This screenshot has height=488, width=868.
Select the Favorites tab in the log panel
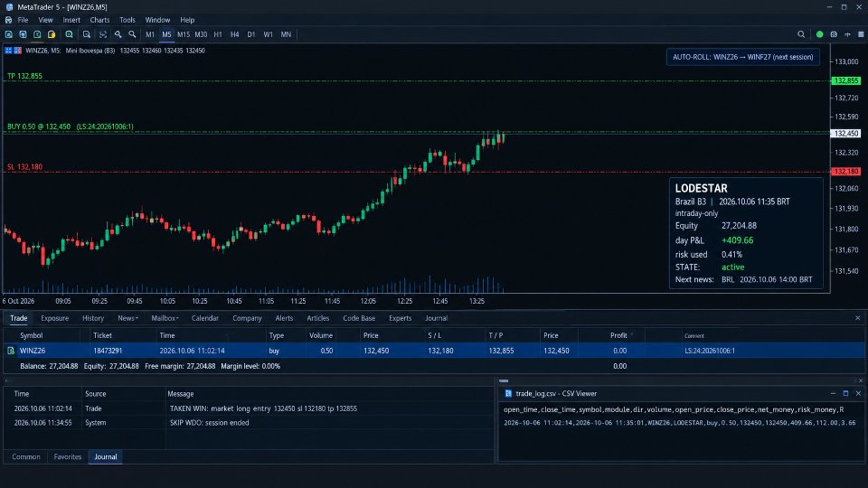68,457
